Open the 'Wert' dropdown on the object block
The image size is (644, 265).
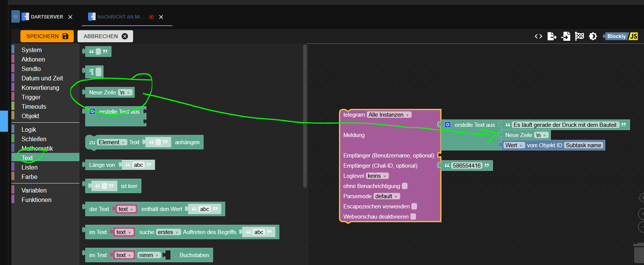514,145
